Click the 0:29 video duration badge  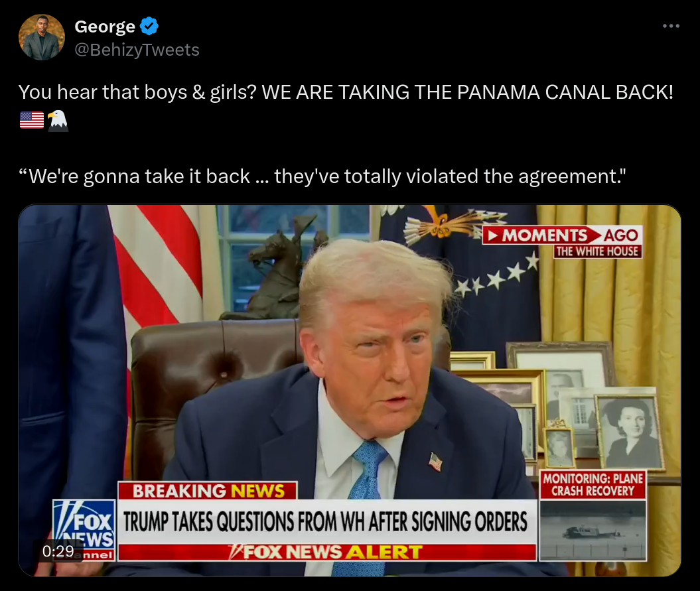click(x=58, y=551)
